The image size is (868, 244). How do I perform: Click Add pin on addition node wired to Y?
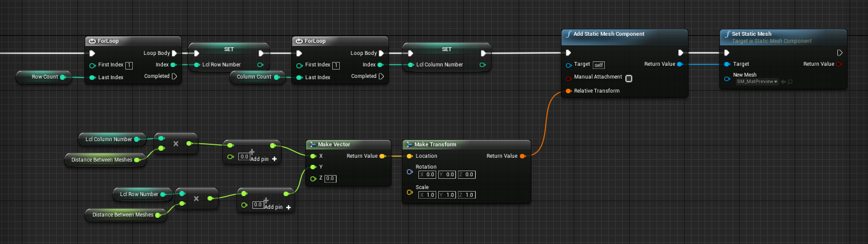[277, 207]
